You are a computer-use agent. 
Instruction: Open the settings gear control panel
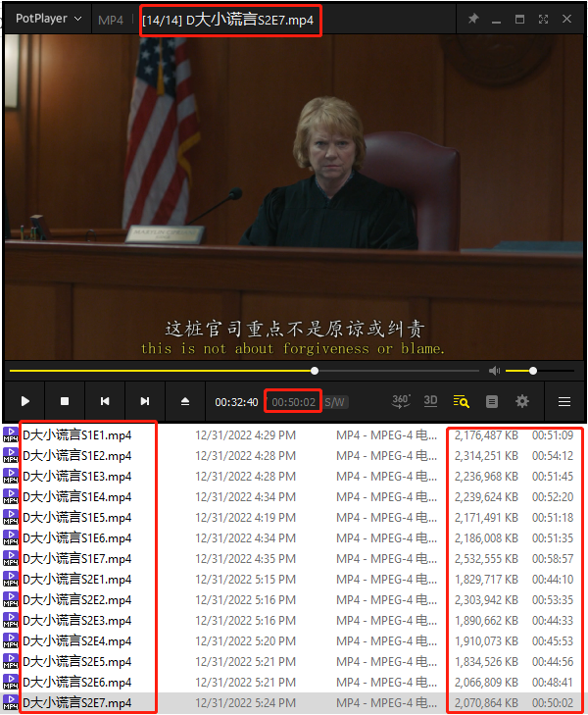(522, 401)
